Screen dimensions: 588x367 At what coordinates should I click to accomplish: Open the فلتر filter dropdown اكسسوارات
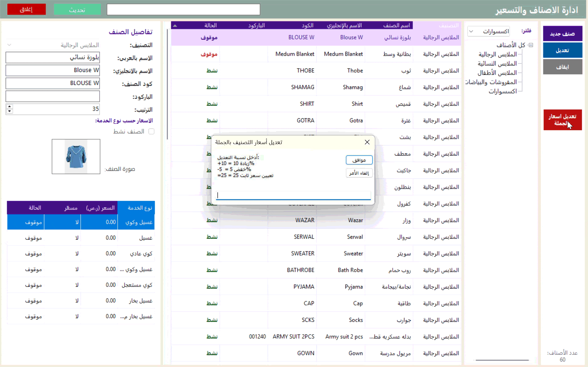coord(488,31)
